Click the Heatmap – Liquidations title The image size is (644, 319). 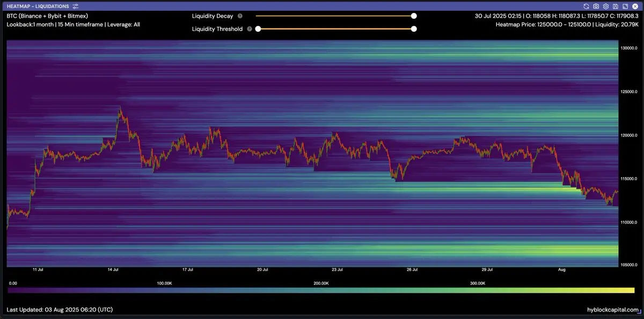click(38, 6)
